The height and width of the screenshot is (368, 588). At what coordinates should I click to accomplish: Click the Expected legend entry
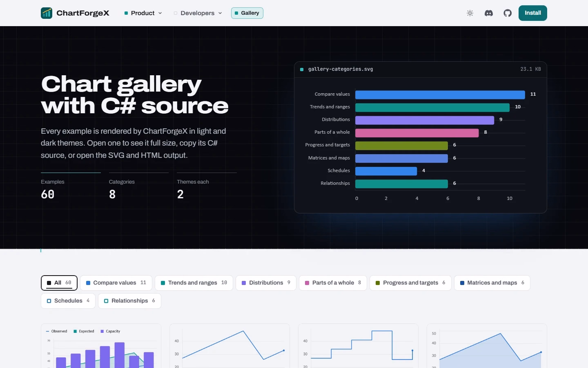point(84,331)
